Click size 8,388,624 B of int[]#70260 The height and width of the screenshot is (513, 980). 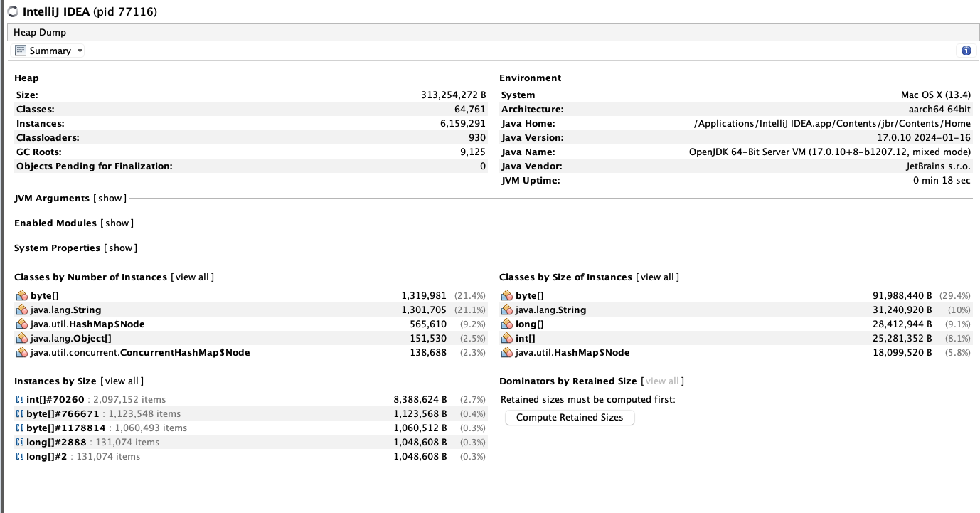[x=420, y=399]
